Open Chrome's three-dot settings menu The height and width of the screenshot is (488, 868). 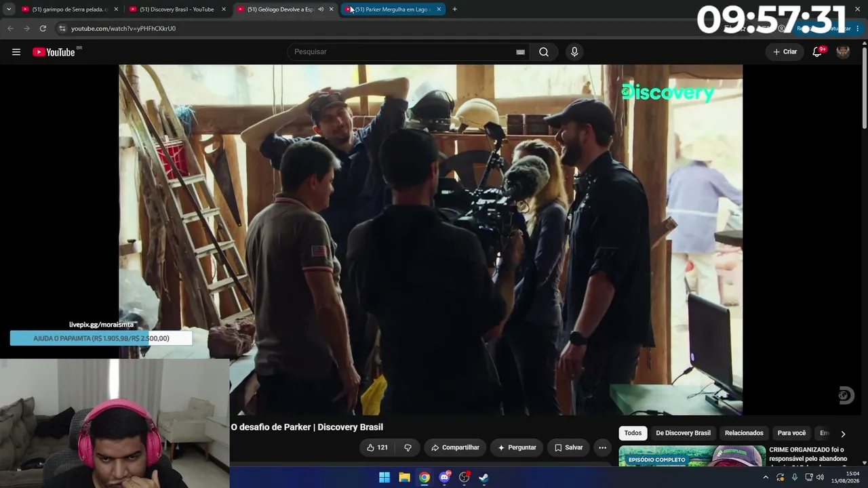coord(858,28)
